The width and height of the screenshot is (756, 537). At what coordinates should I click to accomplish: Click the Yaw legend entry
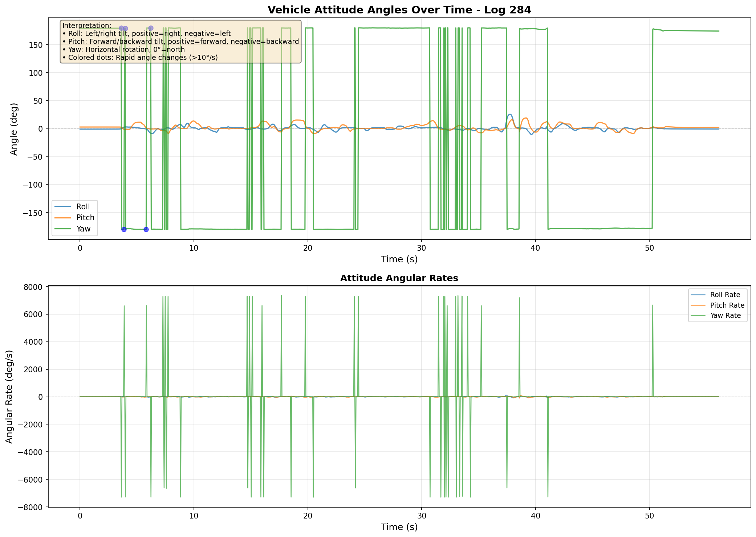tap(83, 229)
